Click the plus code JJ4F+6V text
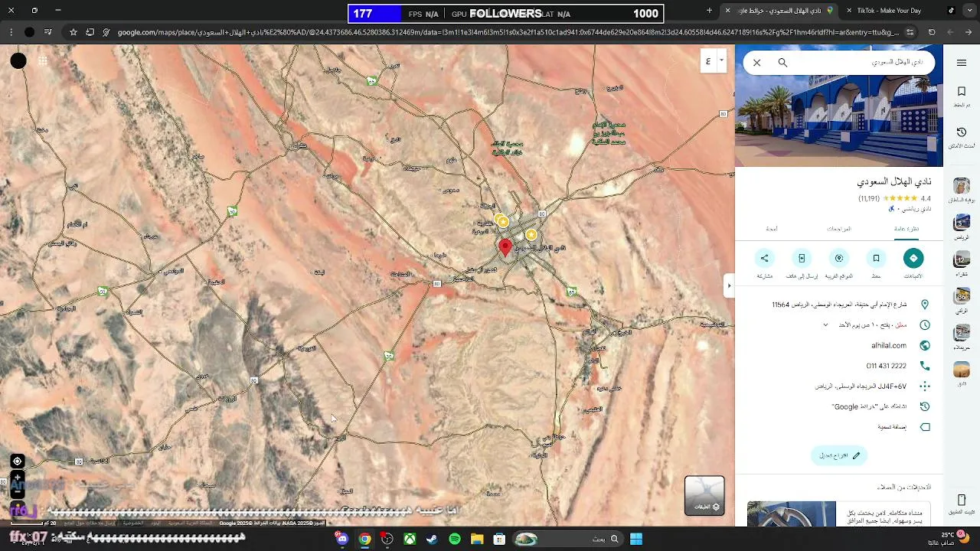 861,386
